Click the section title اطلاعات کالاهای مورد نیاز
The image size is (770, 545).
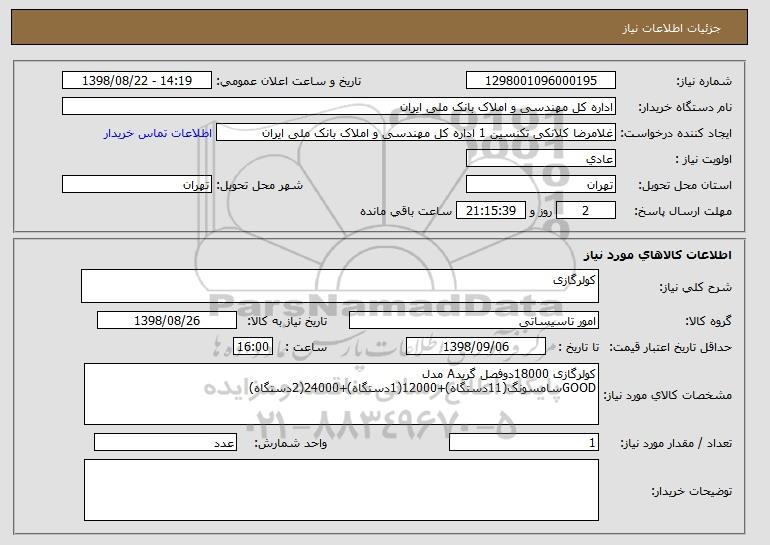(658, 255)
